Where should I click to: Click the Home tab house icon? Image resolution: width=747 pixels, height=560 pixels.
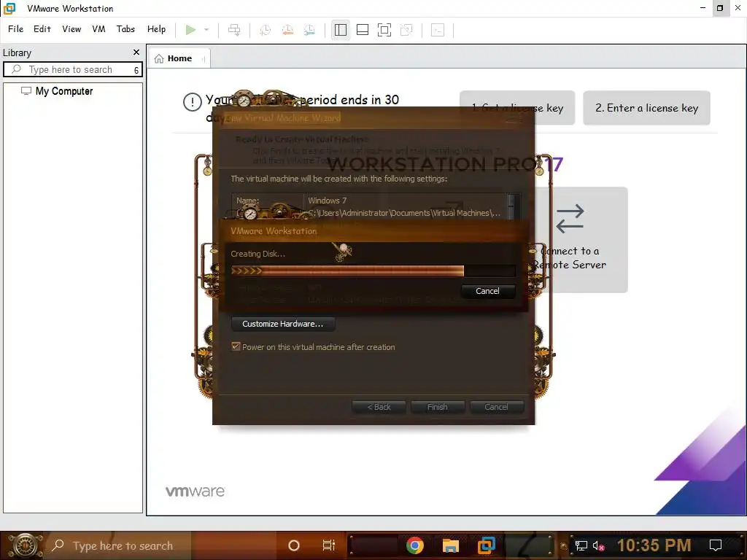[x=159, y=58]
